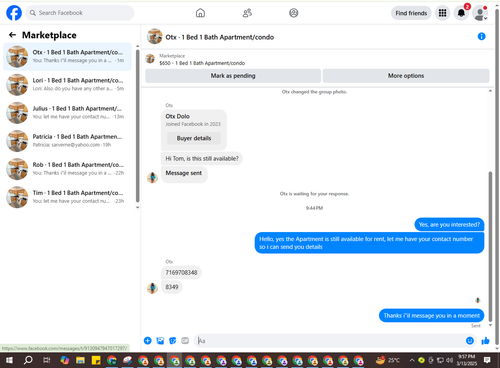Open the $650 listing link
The width and height of the screenshot is (500, 368).
pos(202,63)
